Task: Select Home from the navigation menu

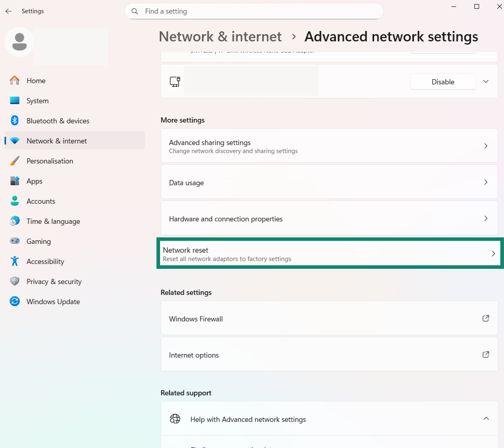Action: (36, 80)
